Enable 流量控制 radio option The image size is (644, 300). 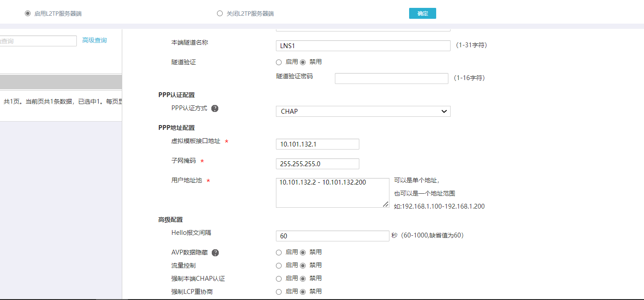(279, 265)
